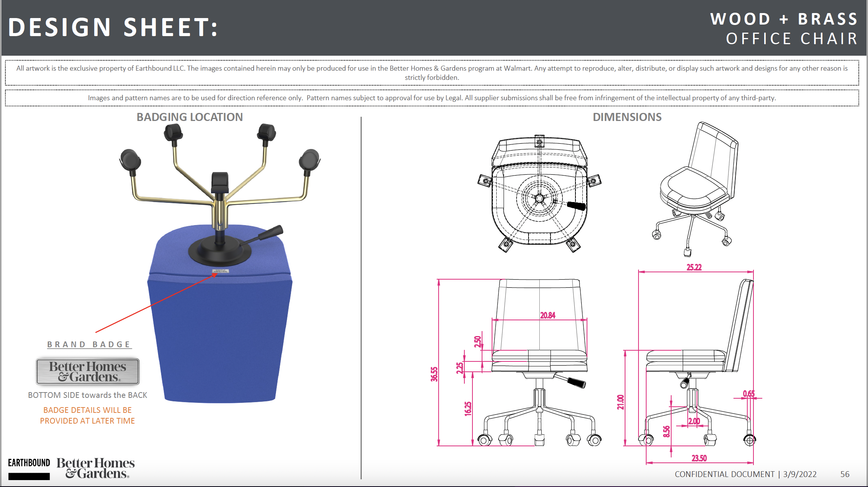Click the 25.22 dimension value

694,267
